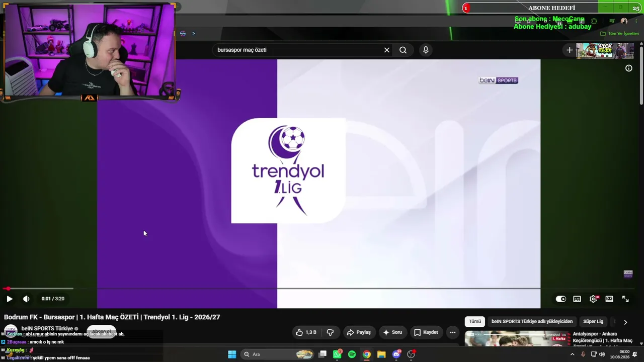Select the Süper Lig chip
This screenshot has width=644, height=362.
593,321
